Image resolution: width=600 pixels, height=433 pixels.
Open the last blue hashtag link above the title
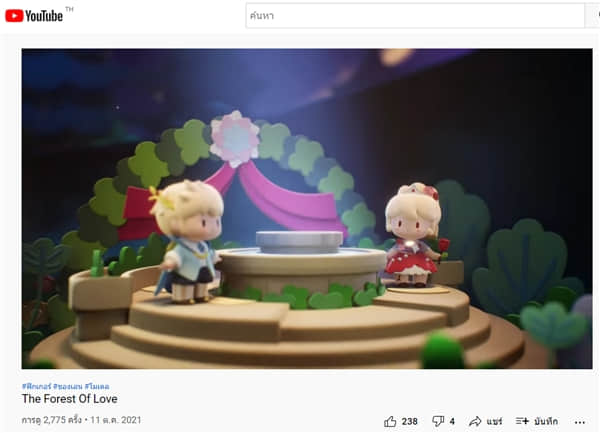[97, 386]
